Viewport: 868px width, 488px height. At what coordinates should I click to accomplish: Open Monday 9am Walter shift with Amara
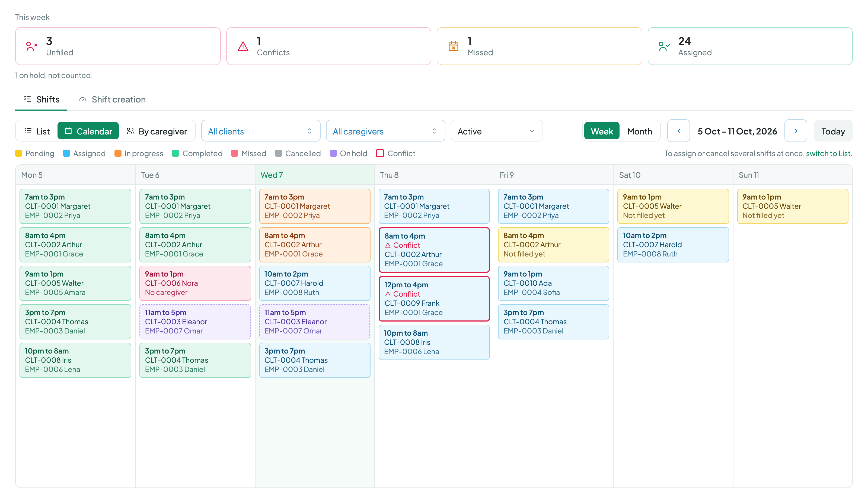tap(75, 283)
